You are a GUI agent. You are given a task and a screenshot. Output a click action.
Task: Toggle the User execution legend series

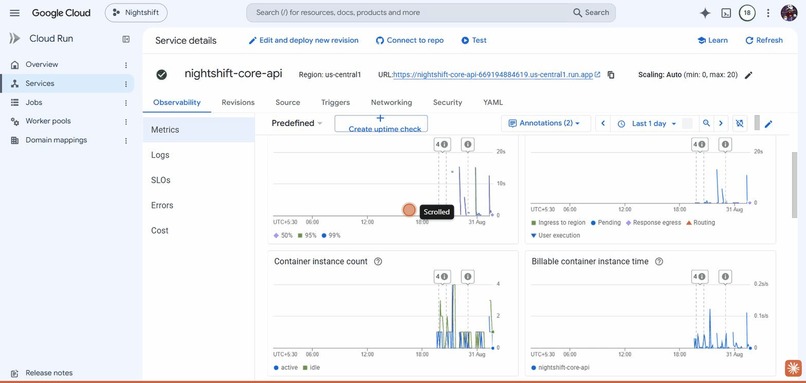[x=556, y=235]
